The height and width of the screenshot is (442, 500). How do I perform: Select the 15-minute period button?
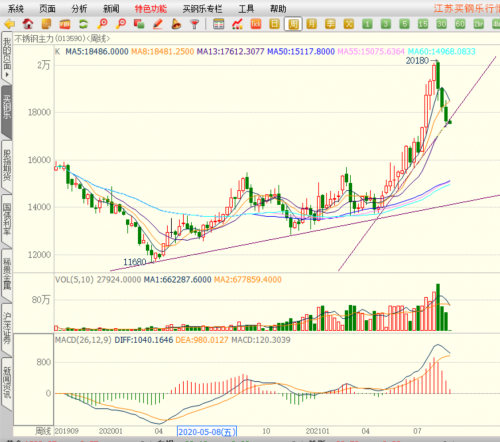click(423, 24)
